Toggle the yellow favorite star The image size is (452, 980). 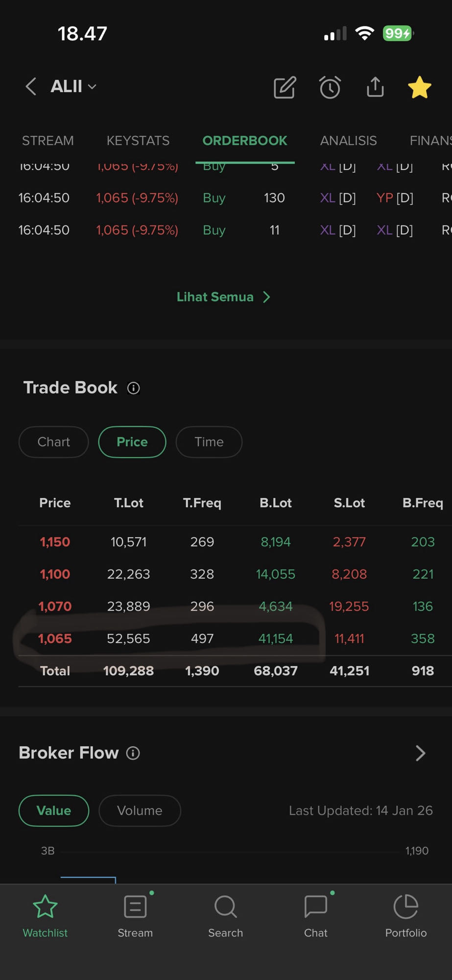point(420,88)
